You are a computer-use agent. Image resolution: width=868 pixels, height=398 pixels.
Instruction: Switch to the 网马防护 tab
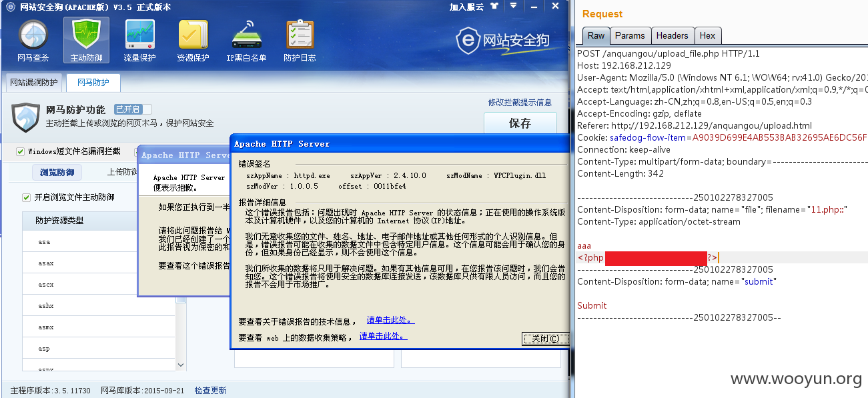pos(93,83)
